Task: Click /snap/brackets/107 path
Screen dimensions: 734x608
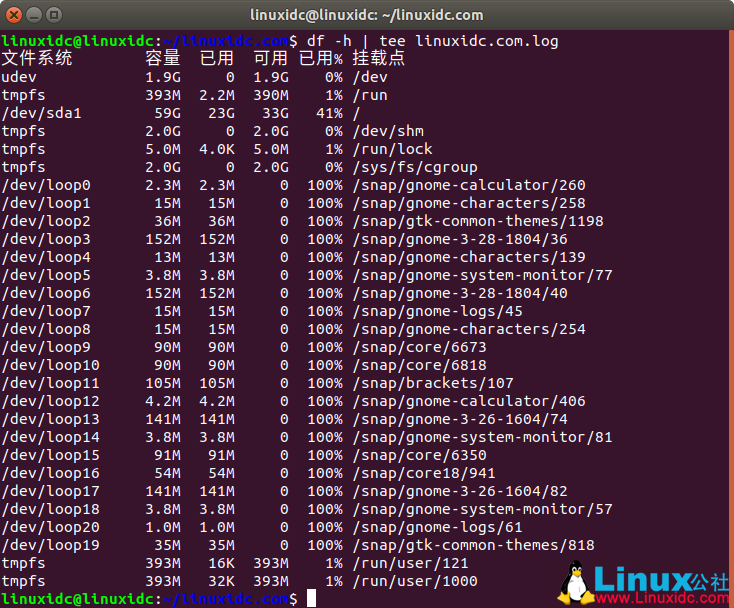Action: [x=433, y=383]
